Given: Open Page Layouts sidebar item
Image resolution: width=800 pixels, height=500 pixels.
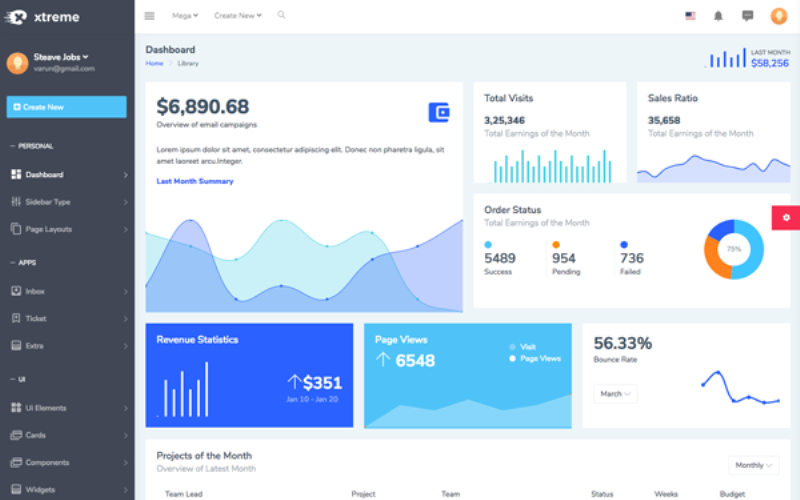Looking at the screenshot, I should pyautogui.click(x=48, y=229).
